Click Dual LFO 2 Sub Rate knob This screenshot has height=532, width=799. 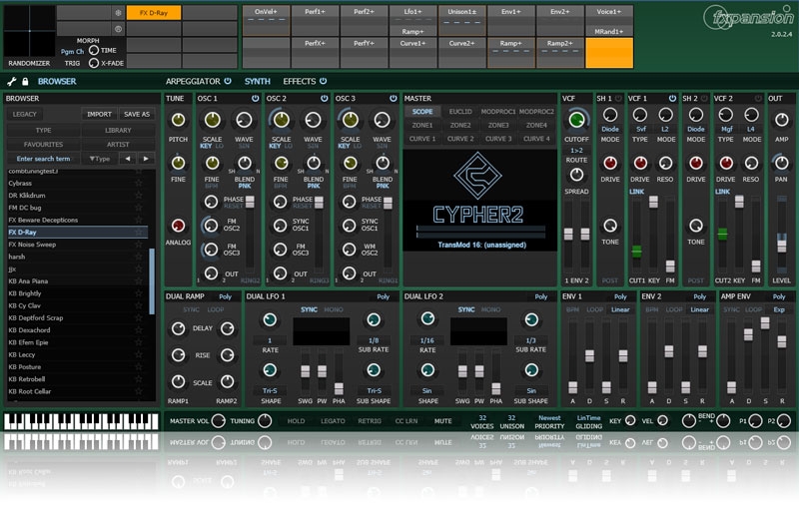531,319
